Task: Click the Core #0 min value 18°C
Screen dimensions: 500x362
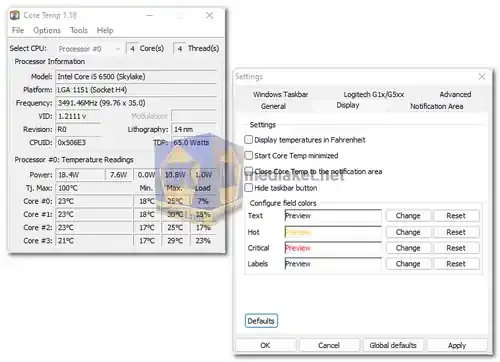Action: pos(147,201)
